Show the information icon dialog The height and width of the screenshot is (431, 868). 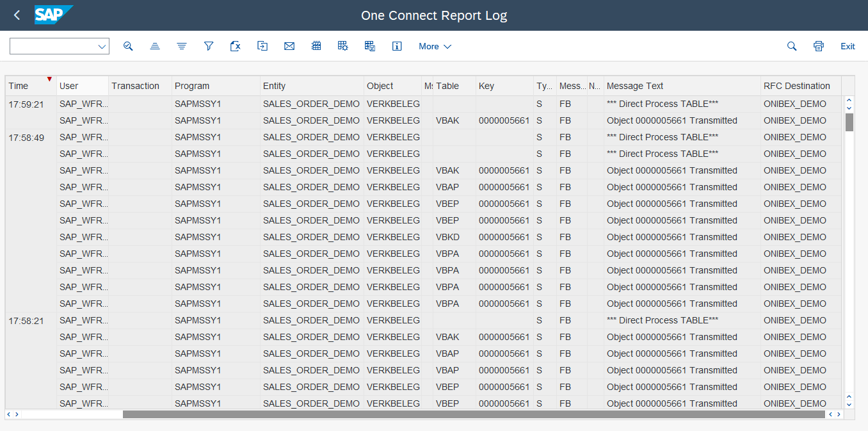[397, 46]
